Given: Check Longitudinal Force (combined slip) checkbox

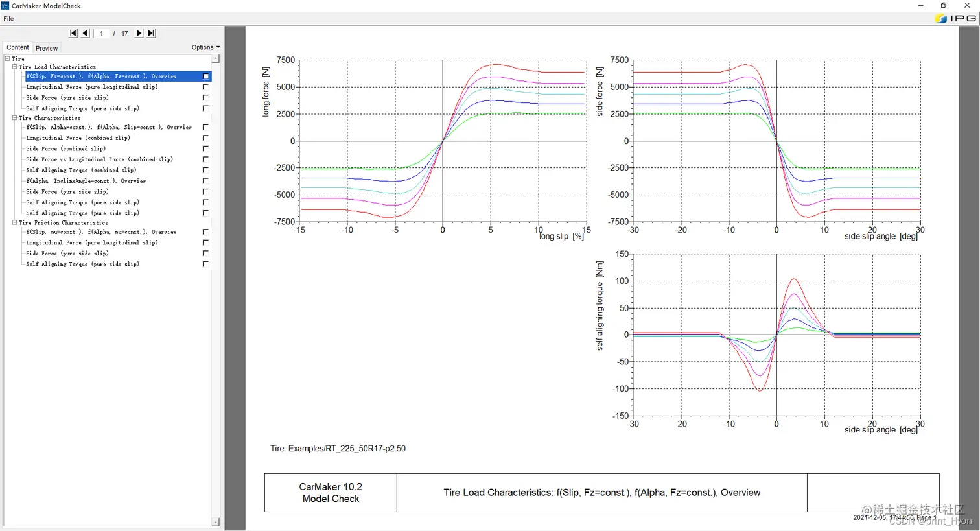Looking at the screenshot, I should click(206, 138).
